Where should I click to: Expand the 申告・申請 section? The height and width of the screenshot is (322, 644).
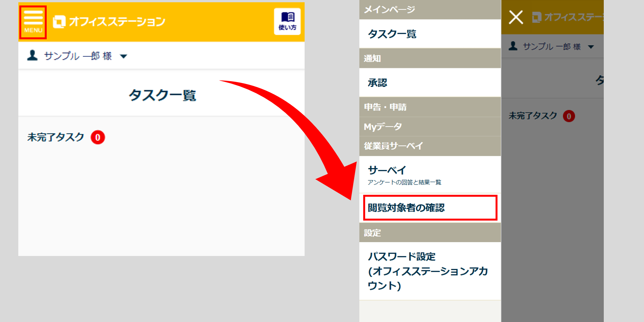click(x=430, y=107)
